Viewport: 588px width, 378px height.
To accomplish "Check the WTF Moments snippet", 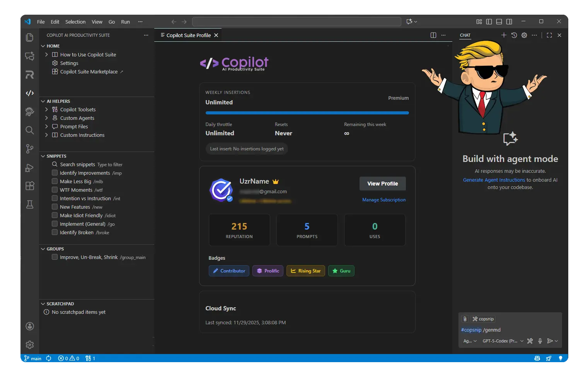I will click(x=55, y=190).
